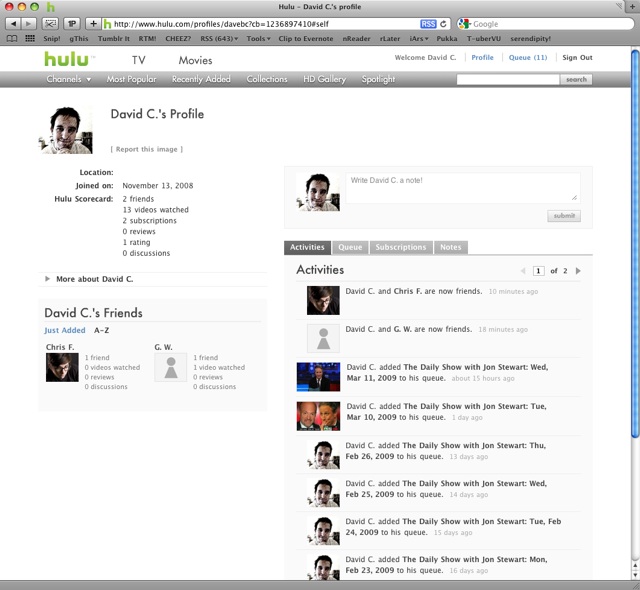The height and width of the screenshot is (590, 640).
Task: Open Spotlight in navigation bar
Action: pyautogui.click(x=378, y=79)
